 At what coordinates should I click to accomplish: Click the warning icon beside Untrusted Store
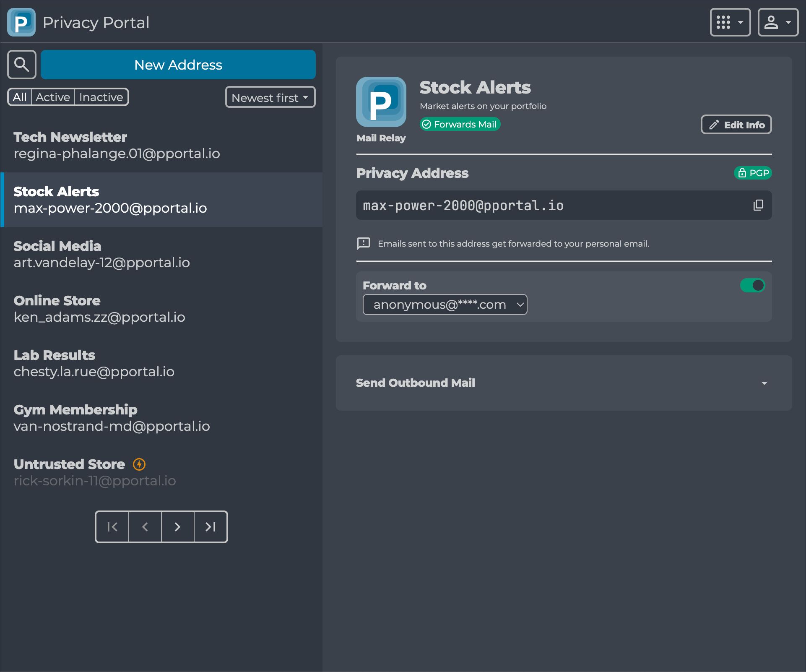tap(139, 464)
